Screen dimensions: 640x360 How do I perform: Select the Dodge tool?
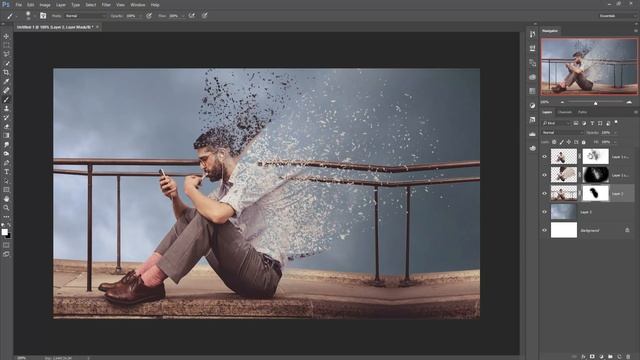tap(6, 153)
